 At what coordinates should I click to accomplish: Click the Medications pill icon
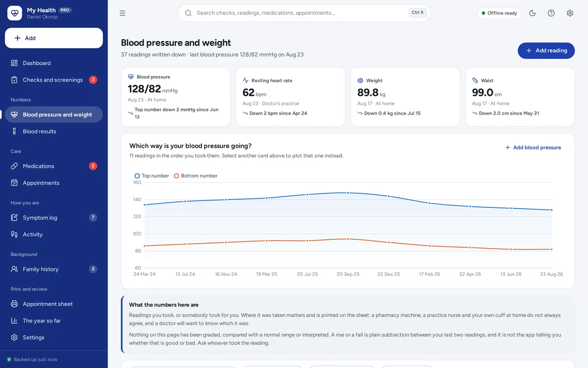point(14,166)
